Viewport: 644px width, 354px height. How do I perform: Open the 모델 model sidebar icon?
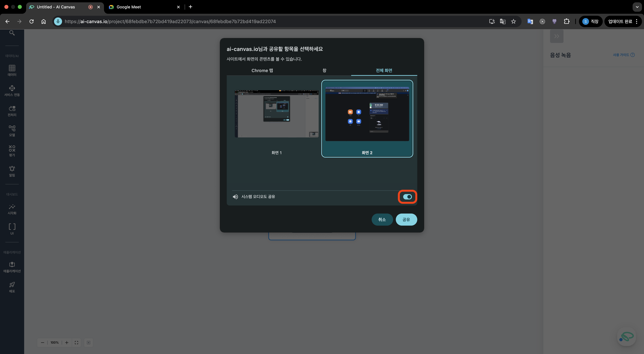pos(12,131)
